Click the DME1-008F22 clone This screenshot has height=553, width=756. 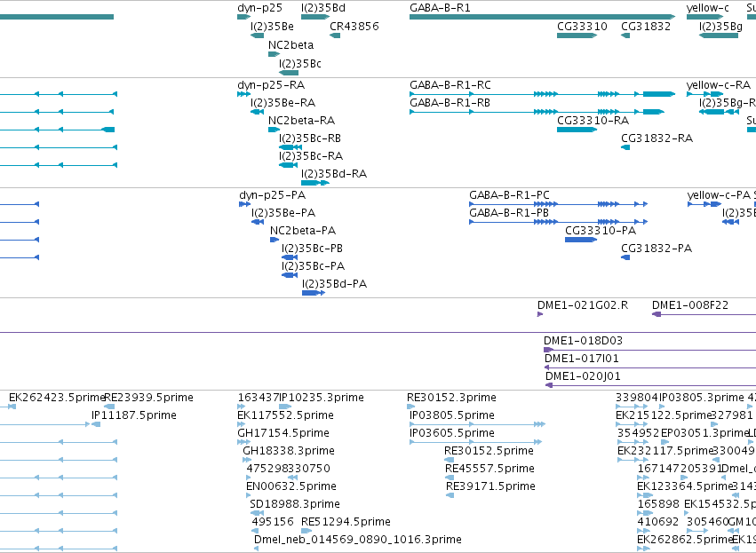[x=704, y=314]
